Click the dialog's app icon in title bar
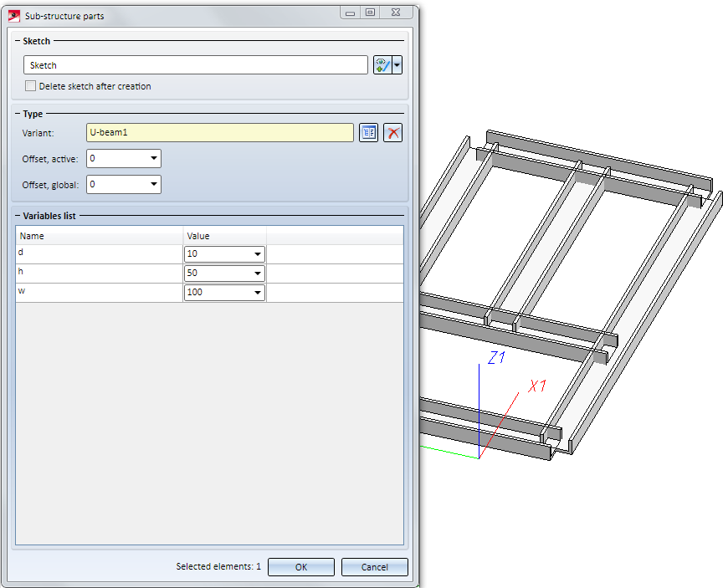723x588 pixels. tap(13, 16)
